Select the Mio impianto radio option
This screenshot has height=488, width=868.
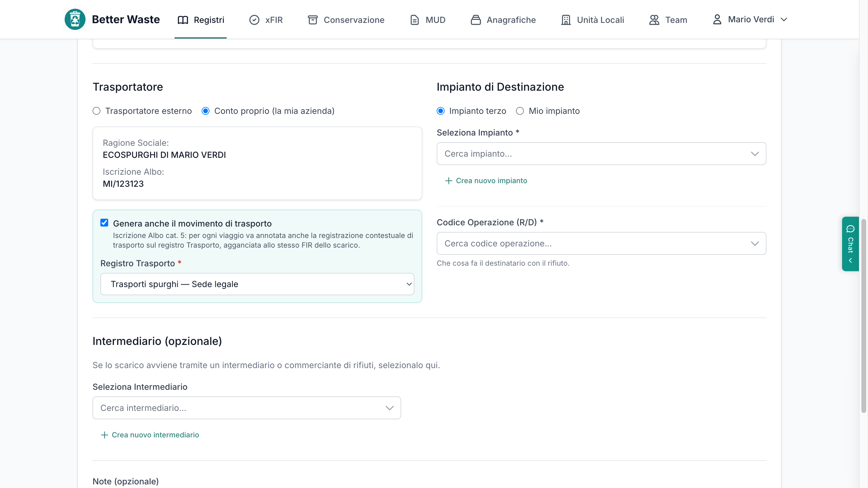(520, 111)
